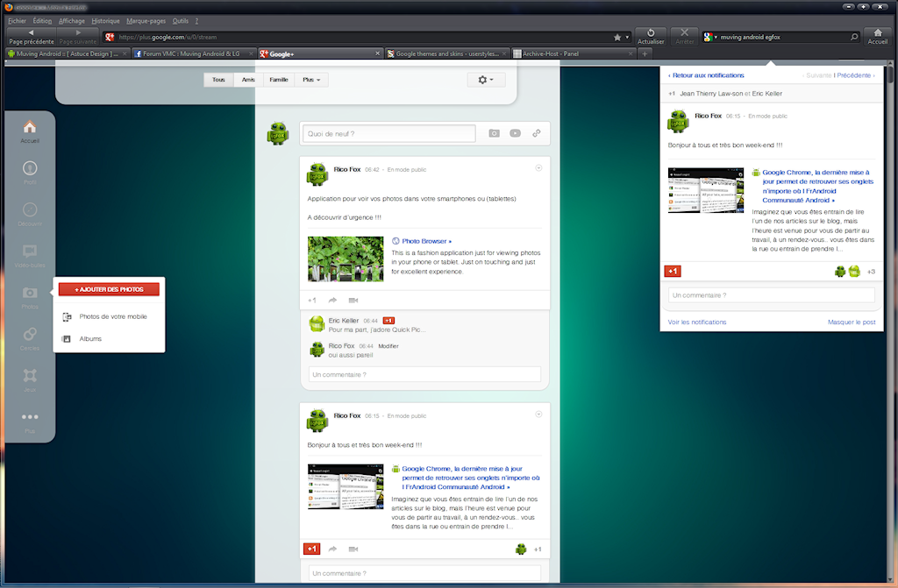Open the Affichage menu
Viewport: 898px width, 588px height.
pos(72,21)
